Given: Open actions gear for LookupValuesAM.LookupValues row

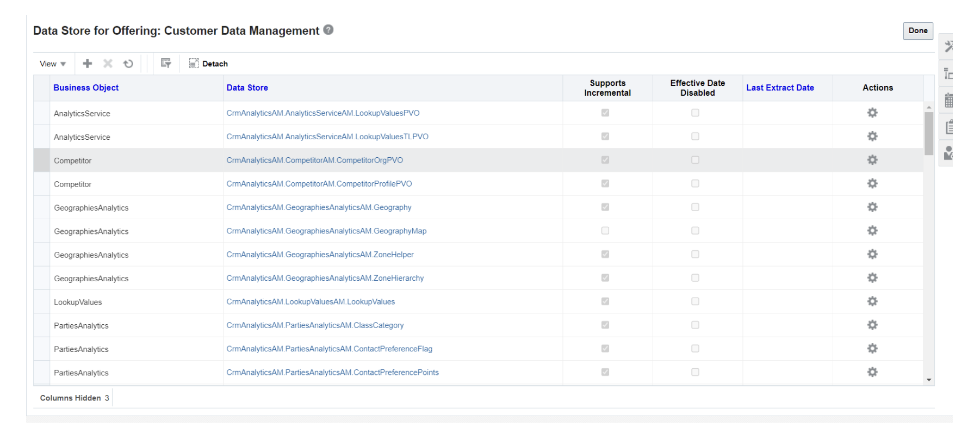Looking at the screenshot, I should [x=872, y=301].
